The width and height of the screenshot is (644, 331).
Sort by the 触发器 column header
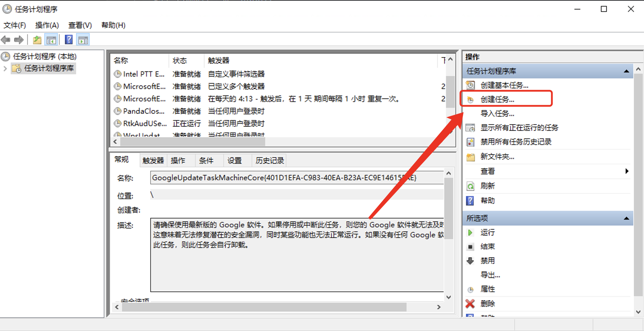[x=321, y=61]
